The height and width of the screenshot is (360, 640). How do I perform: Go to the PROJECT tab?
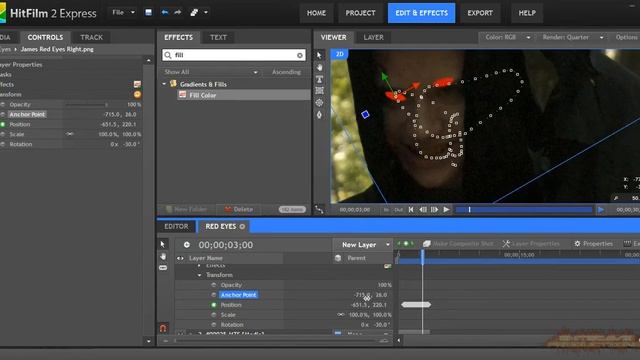(x=360, y=13)
